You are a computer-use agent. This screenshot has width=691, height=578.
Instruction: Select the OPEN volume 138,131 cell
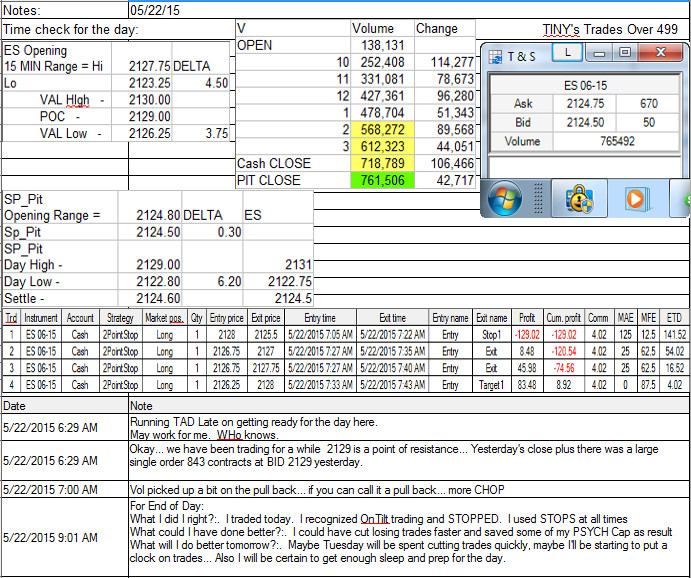point(382,45)
